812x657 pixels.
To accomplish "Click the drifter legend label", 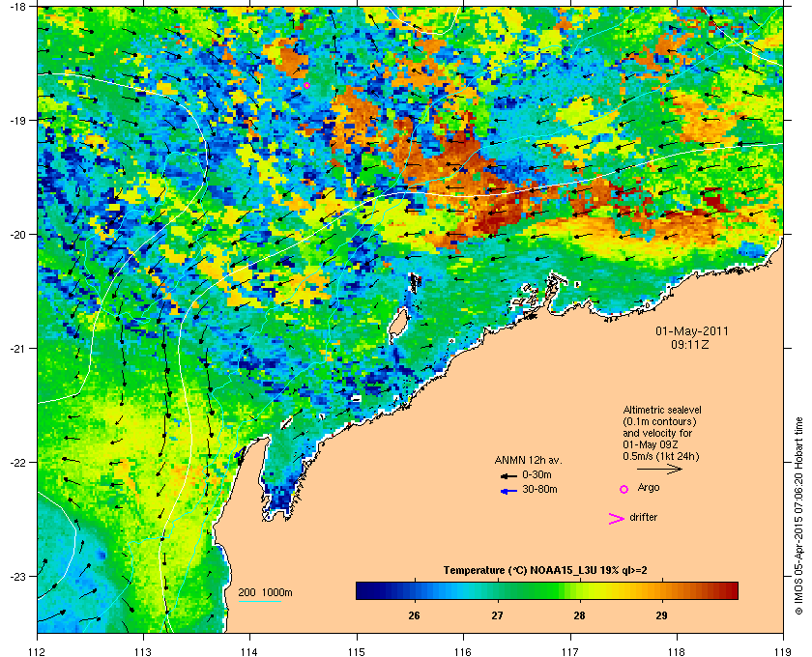I will [643, 517].
